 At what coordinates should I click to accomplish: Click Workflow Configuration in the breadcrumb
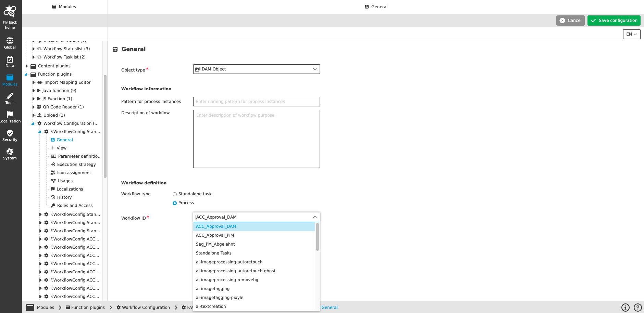tap(146, 308)
